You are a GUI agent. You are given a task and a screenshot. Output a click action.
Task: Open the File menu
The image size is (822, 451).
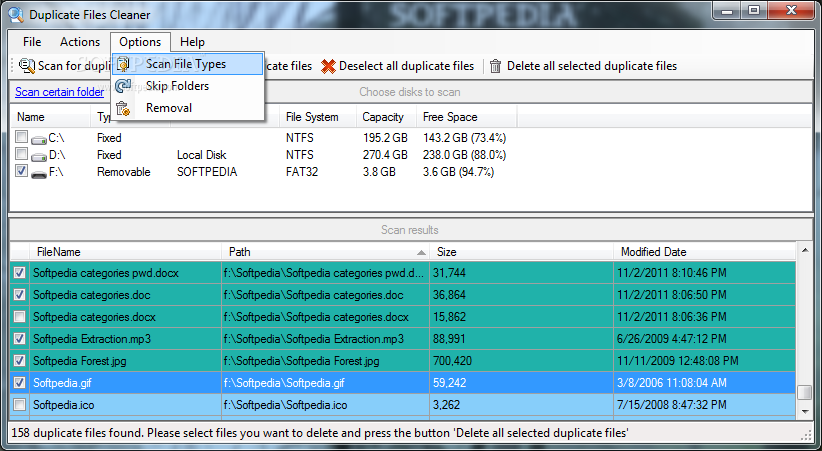[32, 42]
